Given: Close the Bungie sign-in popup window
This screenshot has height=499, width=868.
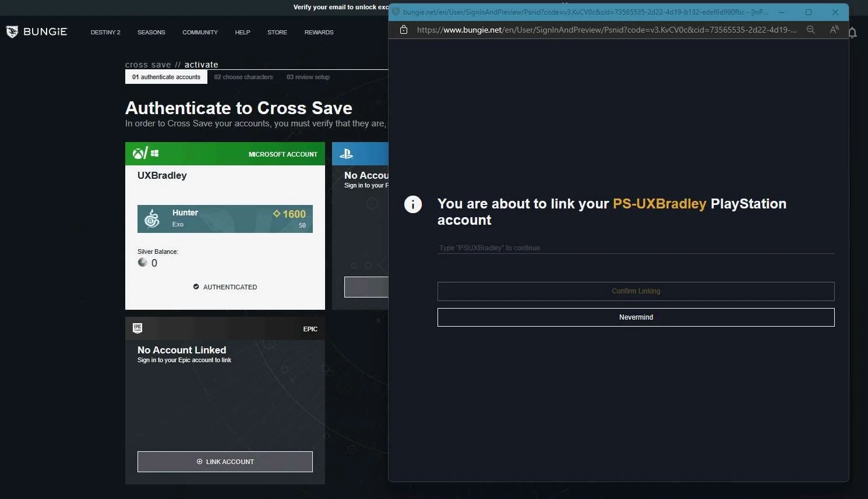Looking at the screenshot, I should (x=835, y=12).
